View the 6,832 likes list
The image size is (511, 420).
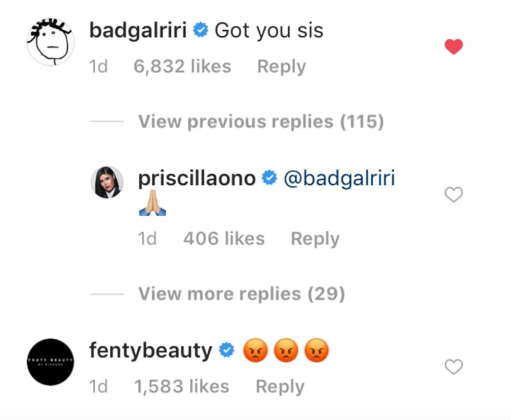pos(182,67)
